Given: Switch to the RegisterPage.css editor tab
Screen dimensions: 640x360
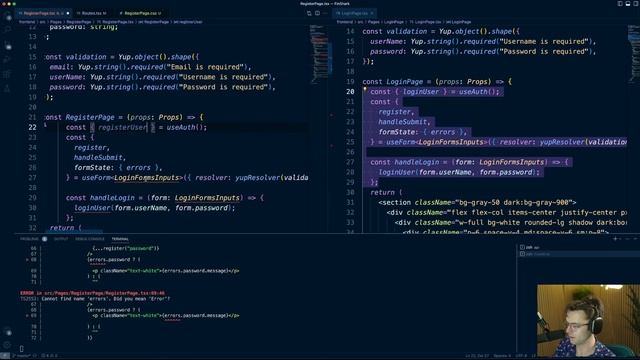Looking at the screenshot, I should pos(140,13).
